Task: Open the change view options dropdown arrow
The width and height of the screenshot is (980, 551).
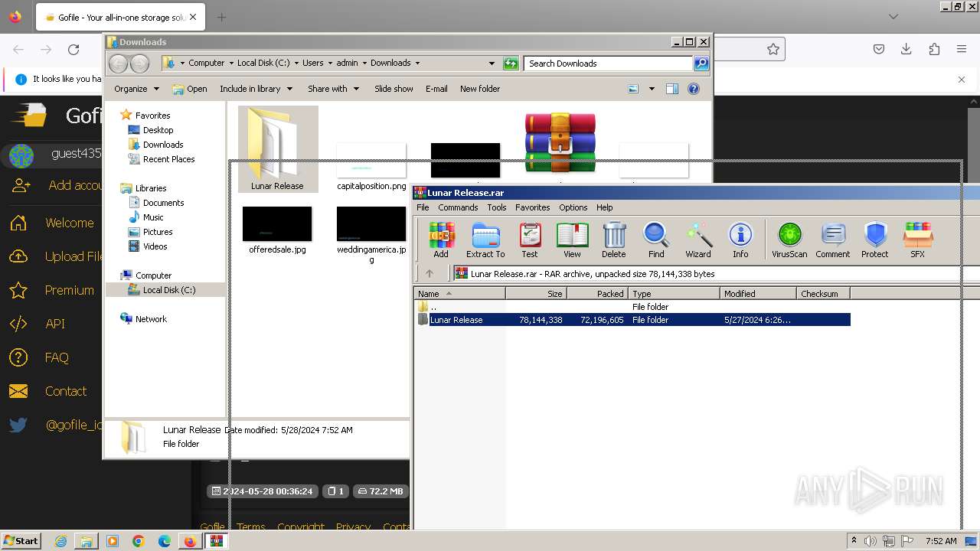Action: (652, 89)
